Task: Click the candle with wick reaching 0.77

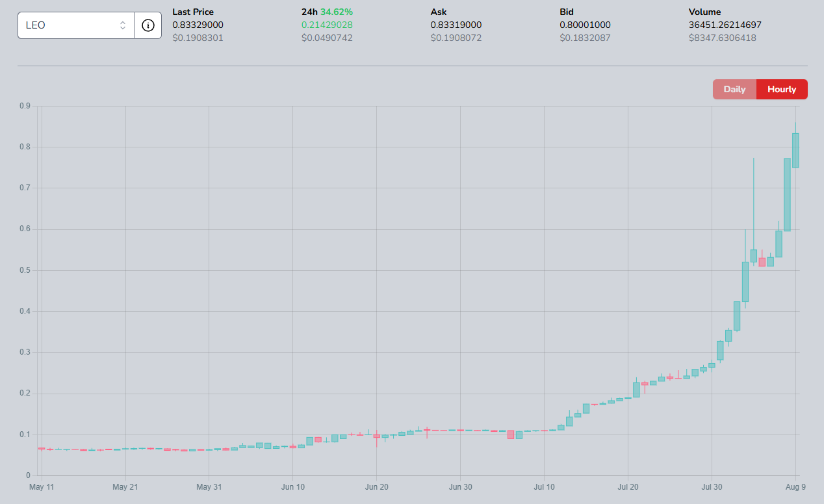Action: point(754,256)
